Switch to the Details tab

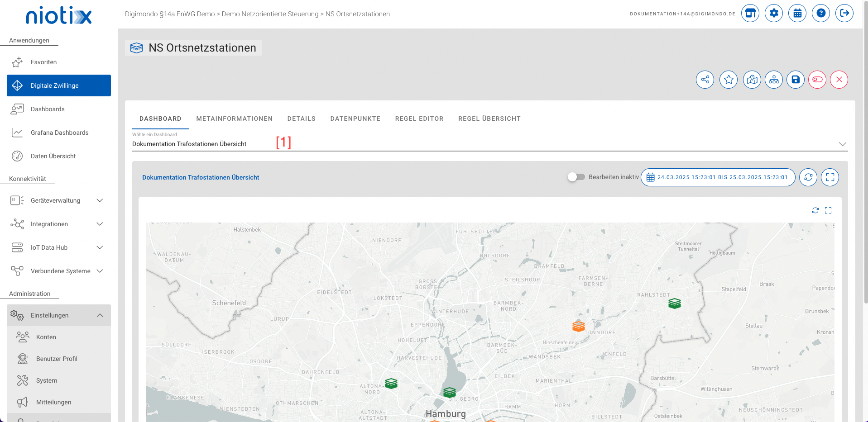[x=302, y=119]
